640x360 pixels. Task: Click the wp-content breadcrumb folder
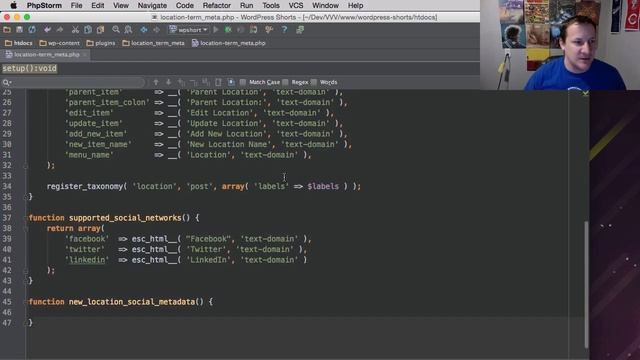(x=60, y=43)
